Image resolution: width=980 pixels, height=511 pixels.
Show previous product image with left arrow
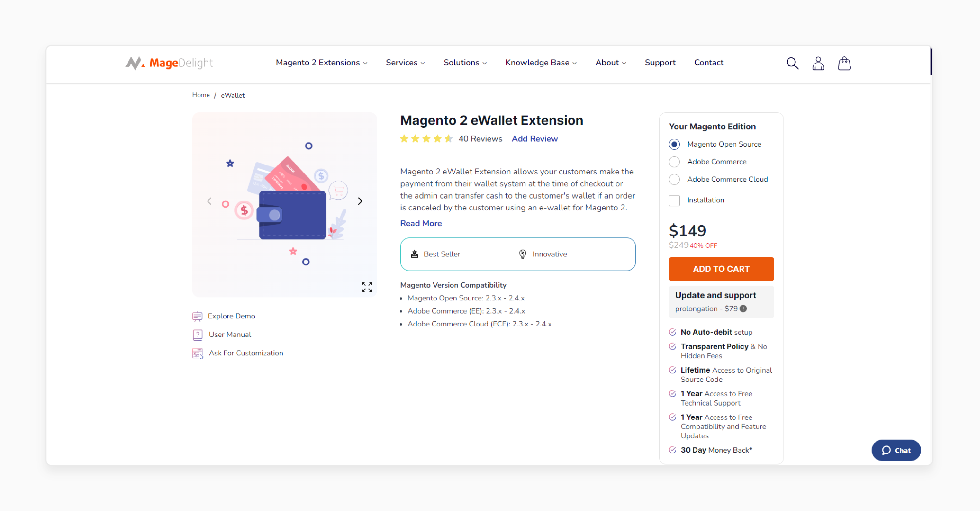point(209,201)
